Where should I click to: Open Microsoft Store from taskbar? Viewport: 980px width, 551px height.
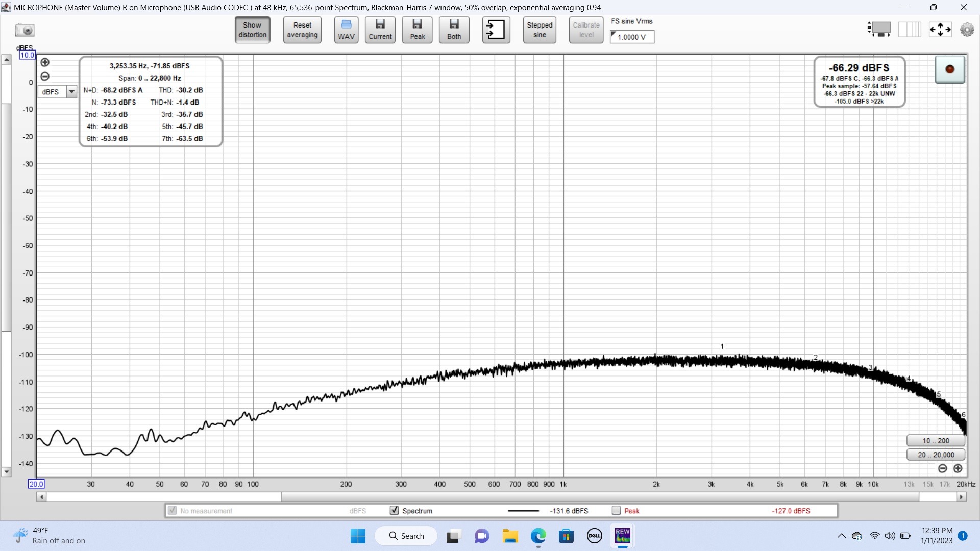(566, 536)
